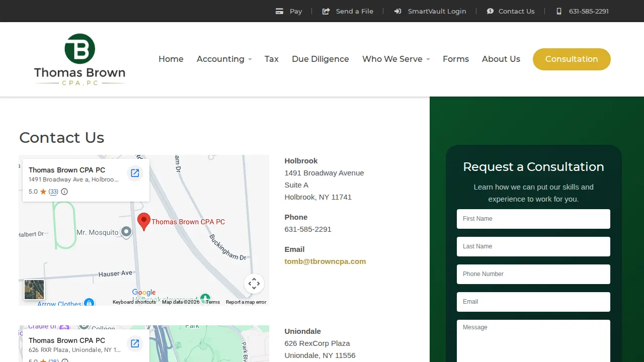Click the 1491 Broadway Avenue address line
Image resolution: width=644 pixels, height=362 pixels.
click(324, 173)
